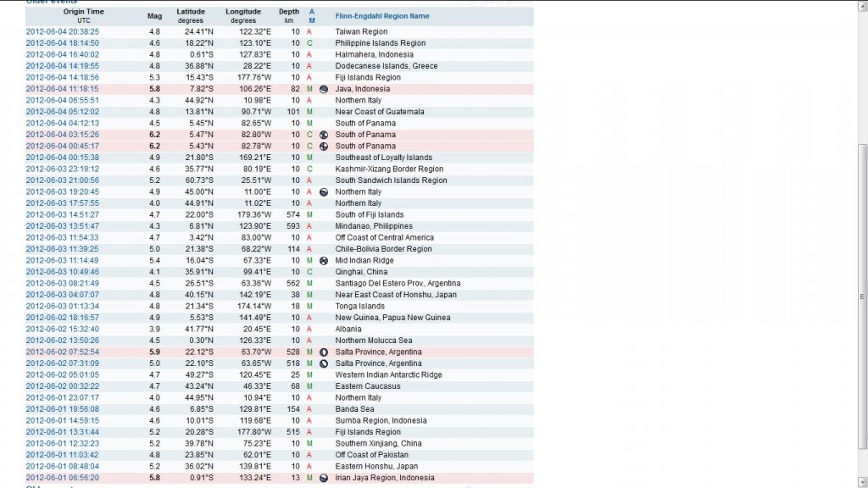Click the scrollbar up arrow
Screen dimensions: 868x488
click(x=862, y=6)
